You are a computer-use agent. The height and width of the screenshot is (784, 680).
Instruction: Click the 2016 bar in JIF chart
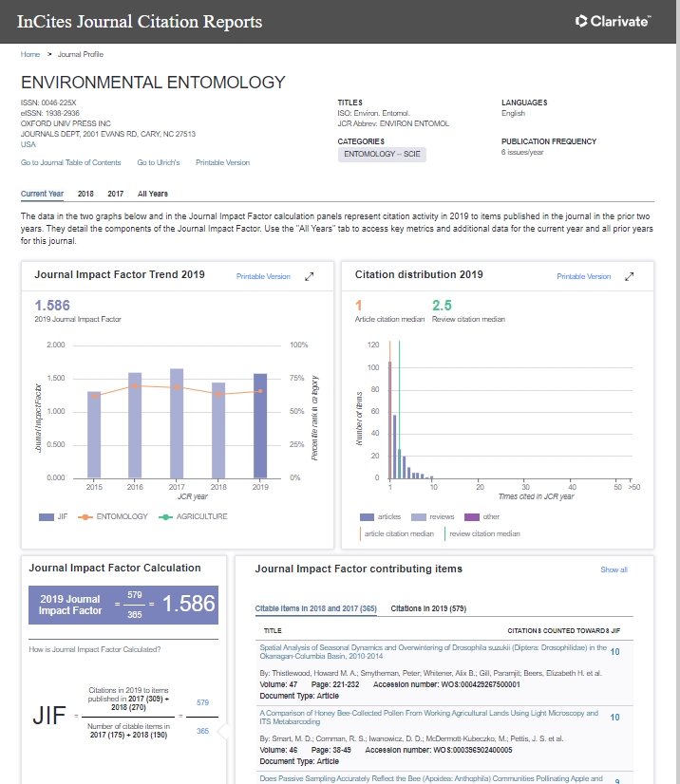[135, 425]
